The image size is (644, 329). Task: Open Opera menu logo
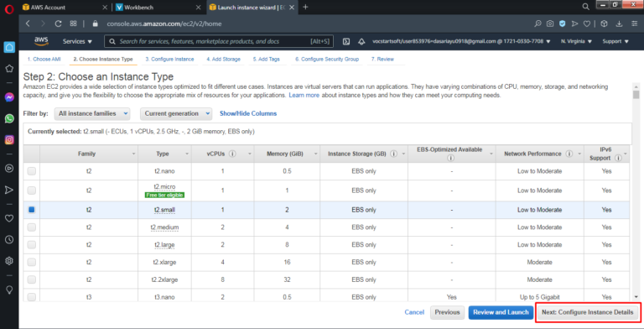9,8
